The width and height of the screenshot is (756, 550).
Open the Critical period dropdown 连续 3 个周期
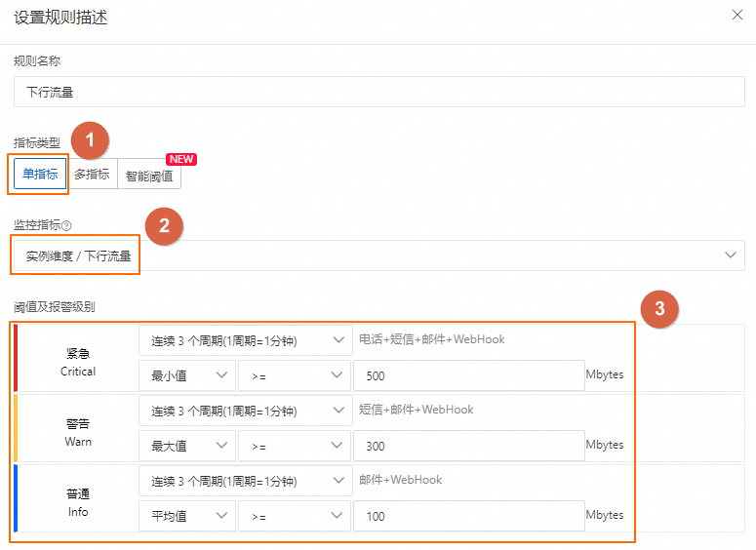(246, 340)
